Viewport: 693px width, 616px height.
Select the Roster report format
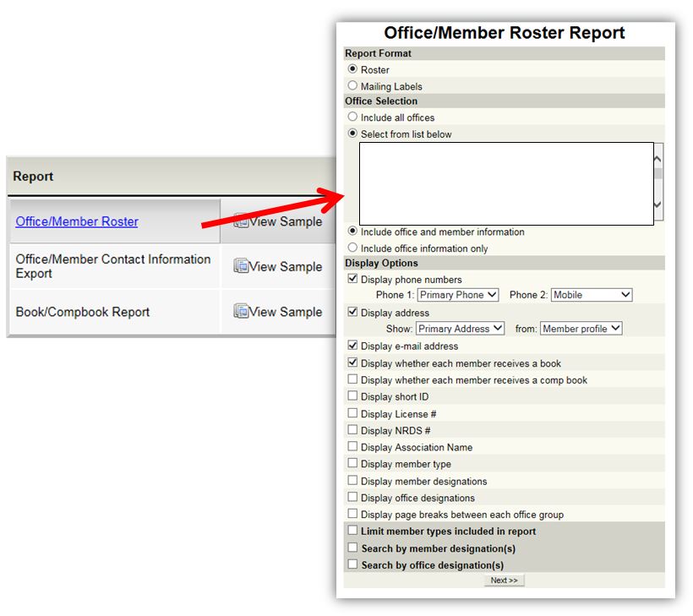click(352, 69)
